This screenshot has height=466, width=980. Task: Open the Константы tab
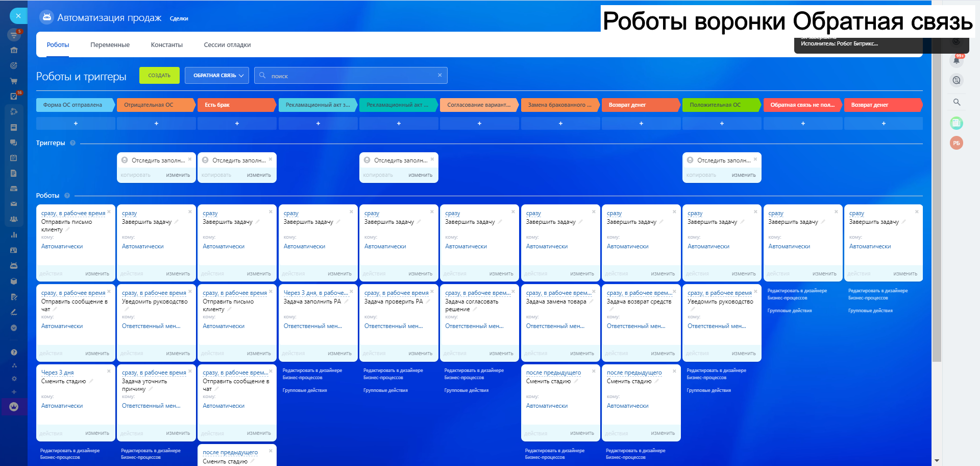166,45
